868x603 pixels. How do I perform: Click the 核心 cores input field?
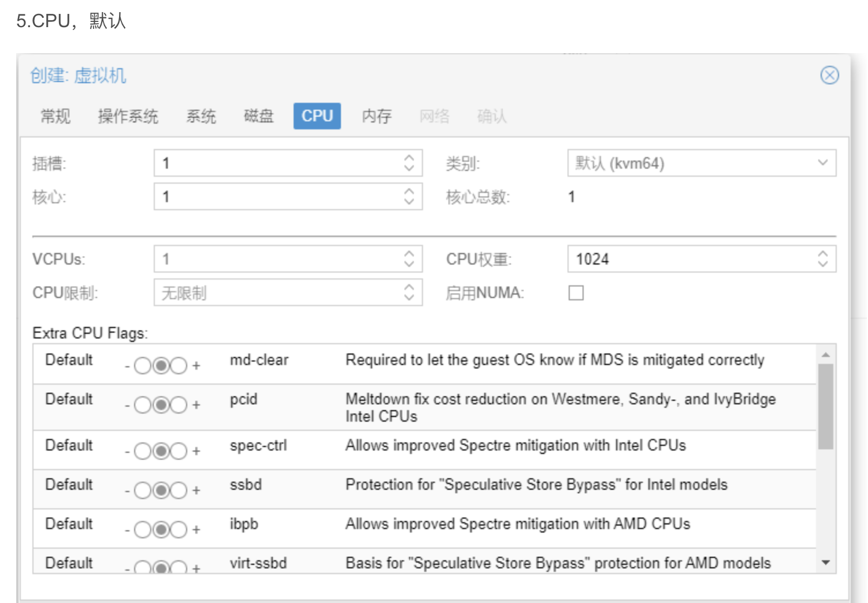tap(277, 197)
